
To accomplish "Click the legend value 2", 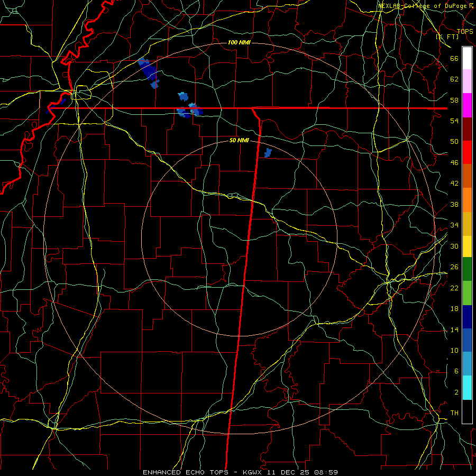I will (x=456, y=392).
